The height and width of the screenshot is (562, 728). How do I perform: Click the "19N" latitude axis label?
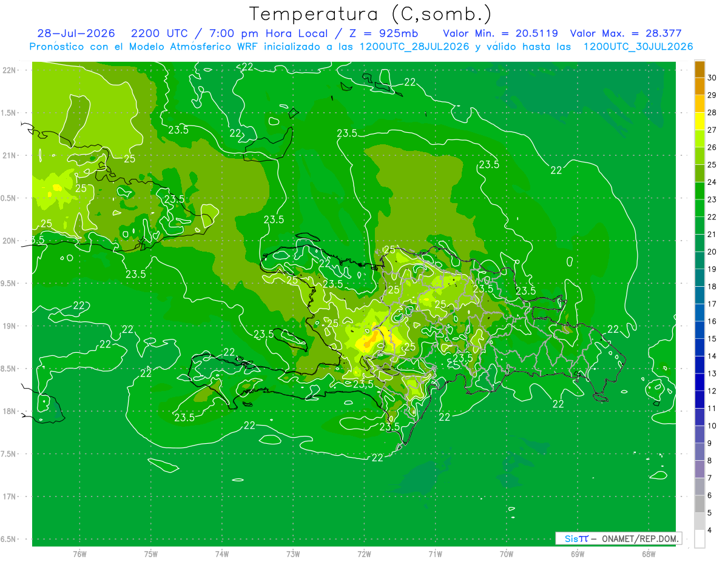pyautogui.click(x=9, y=326)
